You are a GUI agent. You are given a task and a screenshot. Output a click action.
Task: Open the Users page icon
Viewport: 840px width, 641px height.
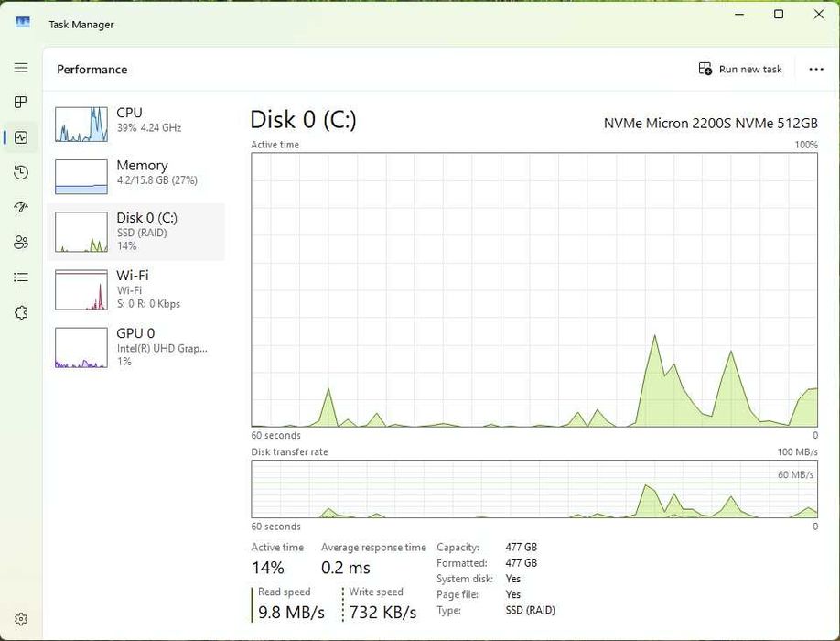tap(21, 243)
